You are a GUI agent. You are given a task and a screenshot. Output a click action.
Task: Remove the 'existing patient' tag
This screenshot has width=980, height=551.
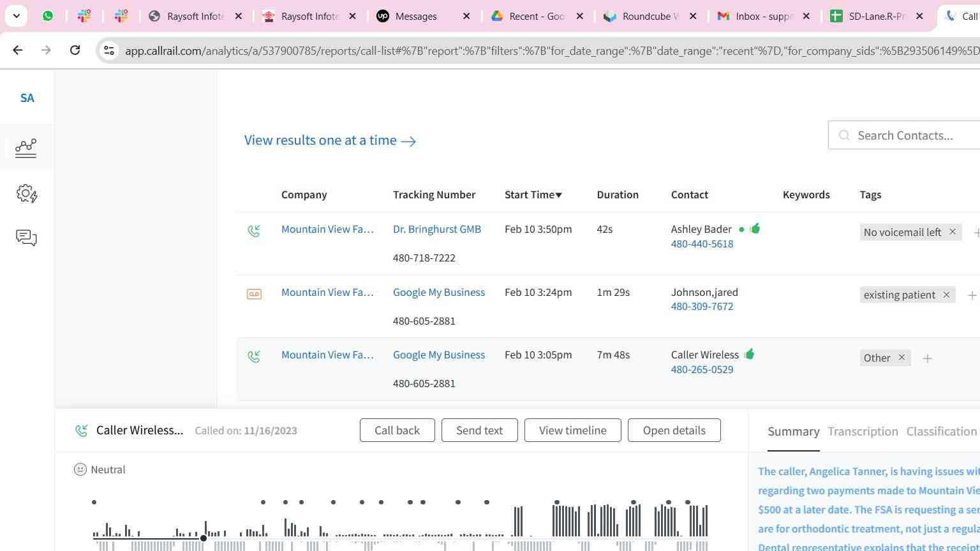click(946, 295)
